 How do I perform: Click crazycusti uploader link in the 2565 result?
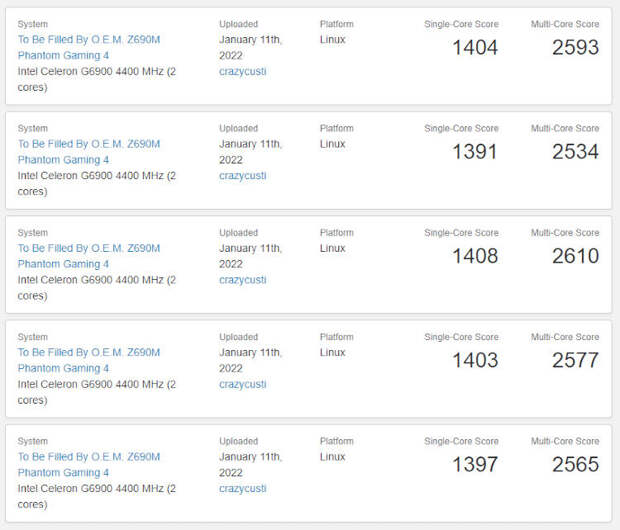pos(242,488)
